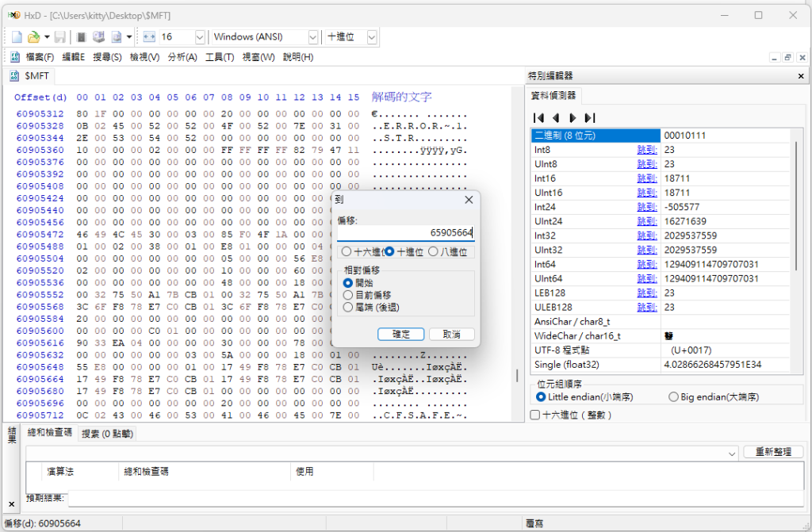Click the 偏移 offset input field

point(405,232)
